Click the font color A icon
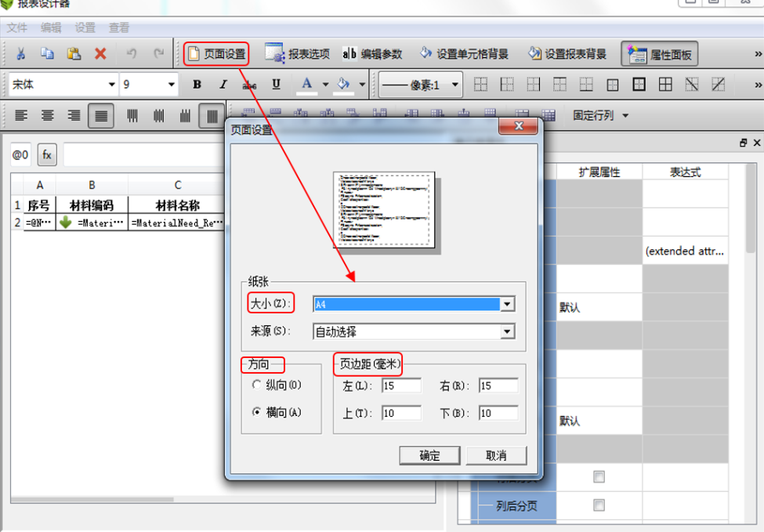 tap(307, 85)
